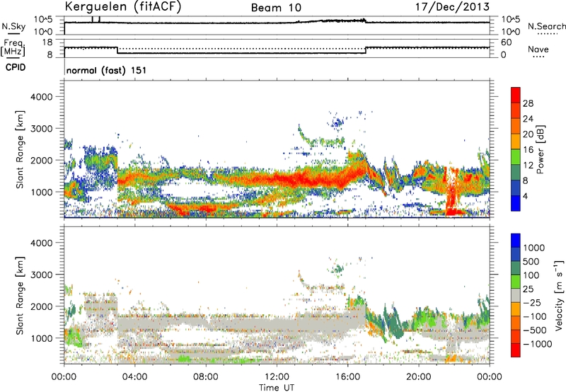
Task: Click the "60" tick on Nave axis
Action: 507,42
